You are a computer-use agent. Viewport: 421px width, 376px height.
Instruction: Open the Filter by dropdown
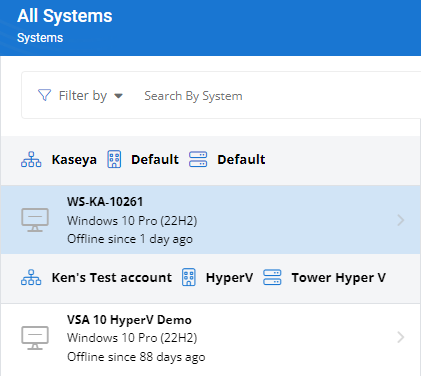point(90,96)
